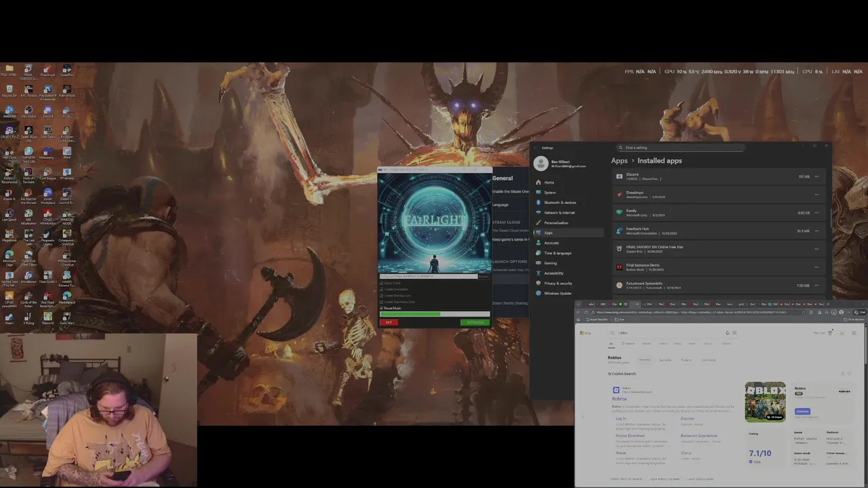Viewport: 868px width, 488px height.
Task: Click the Apps breadcrumb in Settings
Action: [619, 161]
